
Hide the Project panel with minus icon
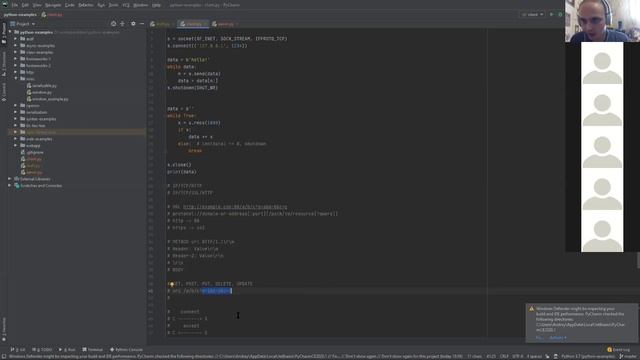142,24
